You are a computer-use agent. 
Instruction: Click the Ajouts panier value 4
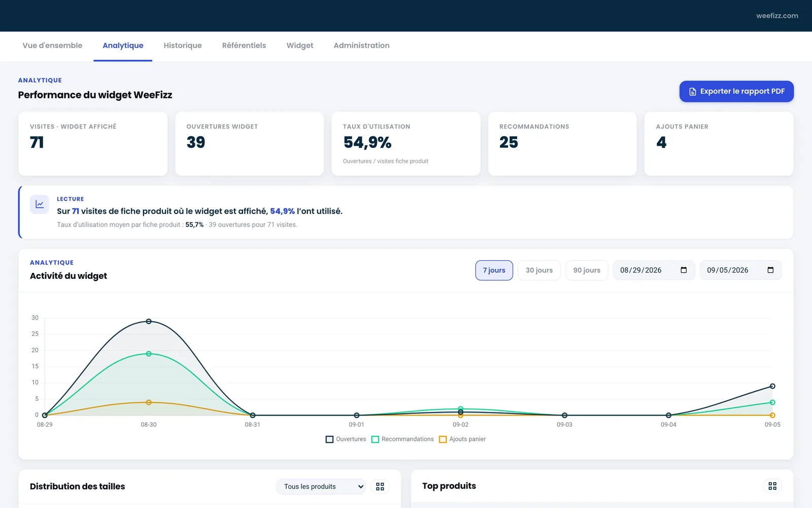coord(661,142)
